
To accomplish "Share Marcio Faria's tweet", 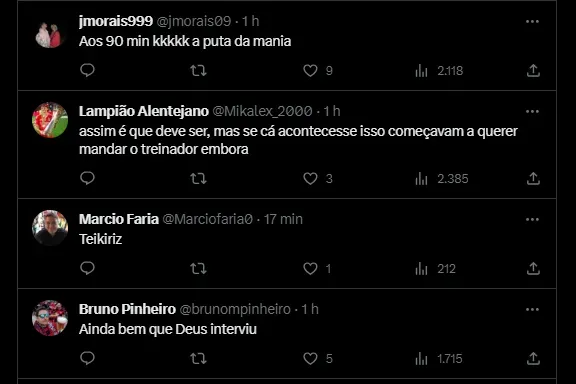I will [x=533, y=269].
